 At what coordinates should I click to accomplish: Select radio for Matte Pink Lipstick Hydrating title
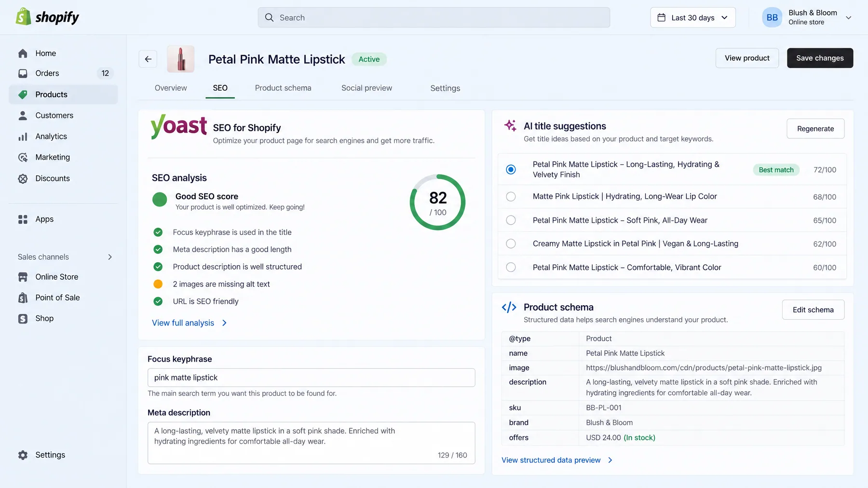511,197
